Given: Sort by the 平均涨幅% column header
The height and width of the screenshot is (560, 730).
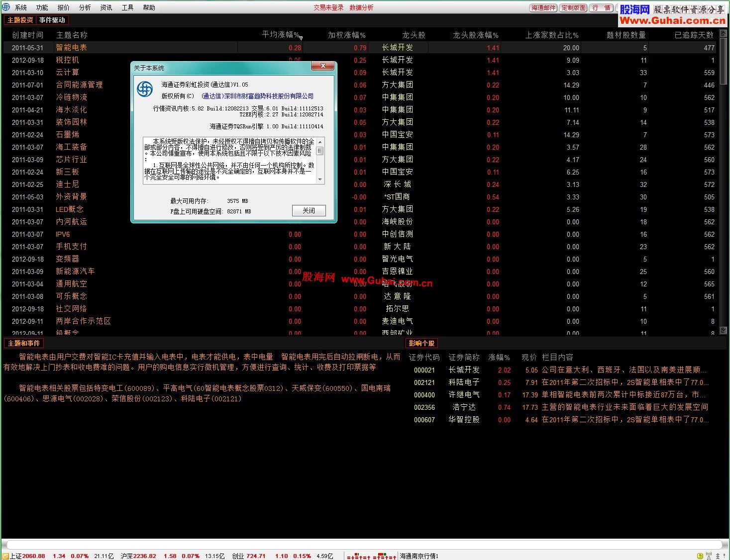Looking at the screenshot, I should [281, 35].
